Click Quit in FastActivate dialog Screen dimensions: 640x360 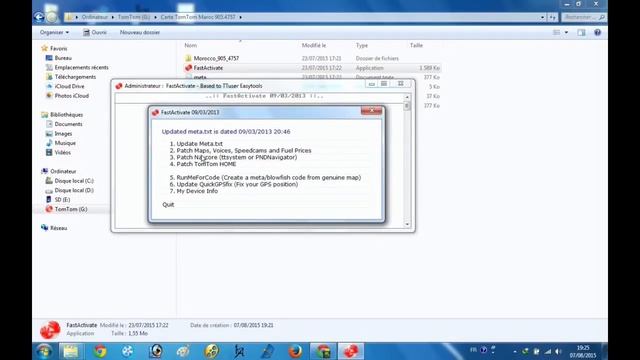168,204
